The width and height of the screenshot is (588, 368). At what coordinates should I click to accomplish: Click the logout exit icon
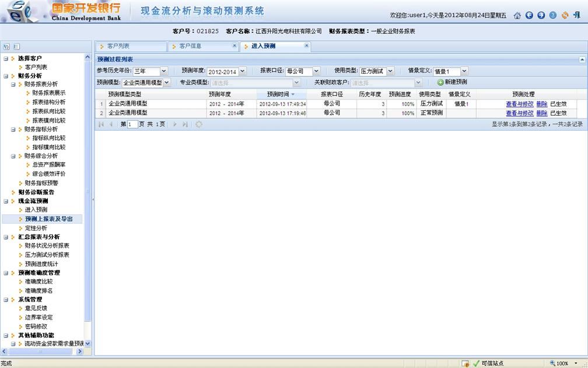[x=577, y=15]
